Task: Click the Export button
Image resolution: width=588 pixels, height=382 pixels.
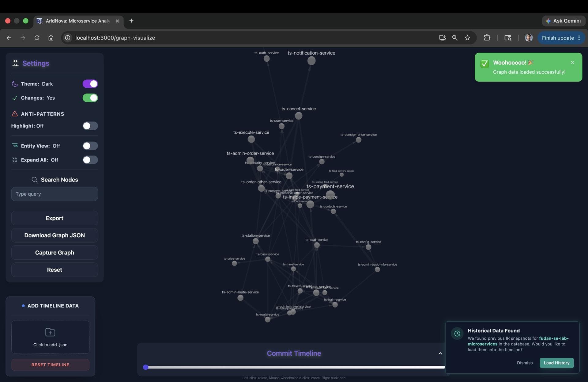Action: coord(55,218)
